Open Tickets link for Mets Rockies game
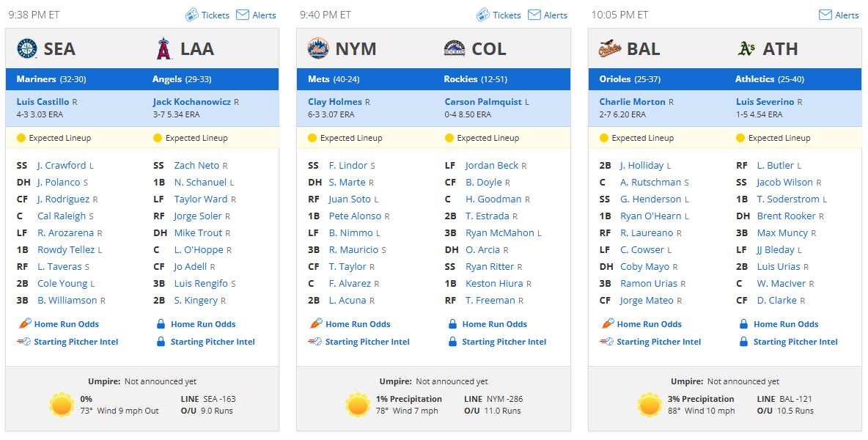The image size is (868, 440). click(x=507, y=15)
